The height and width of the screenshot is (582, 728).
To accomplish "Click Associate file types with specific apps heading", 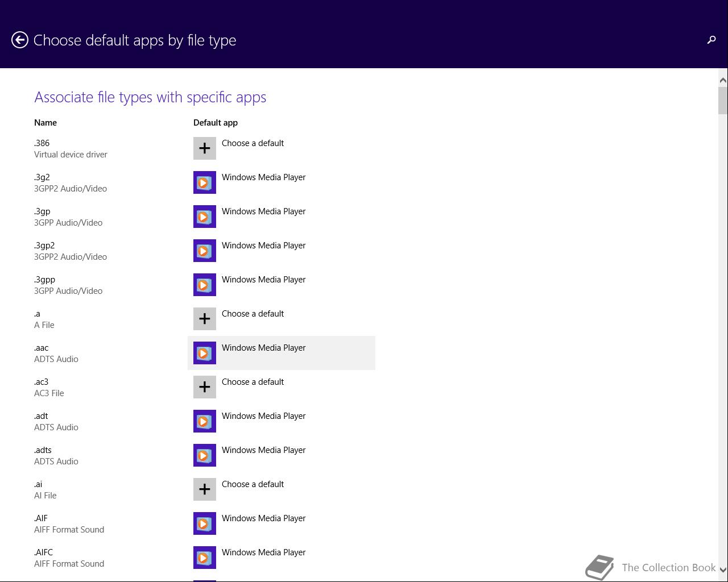I will [x=150, y=97].
